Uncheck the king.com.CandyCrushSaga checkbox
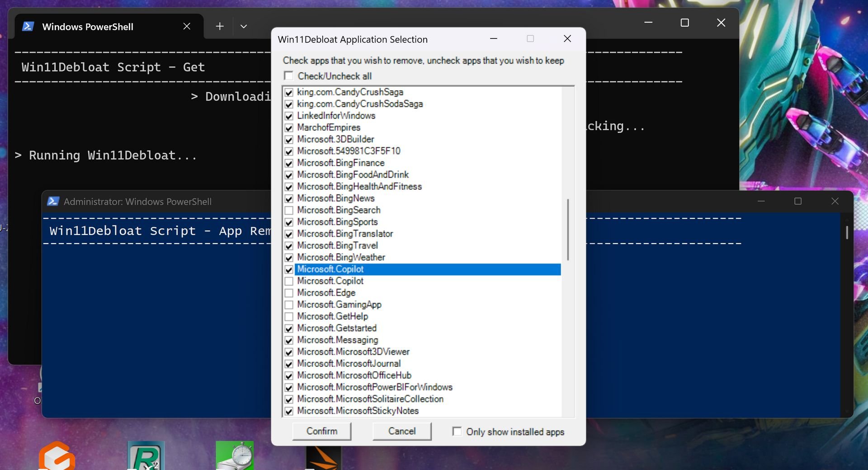The height and width of the screenshot is (470, 868). [289, 93]
